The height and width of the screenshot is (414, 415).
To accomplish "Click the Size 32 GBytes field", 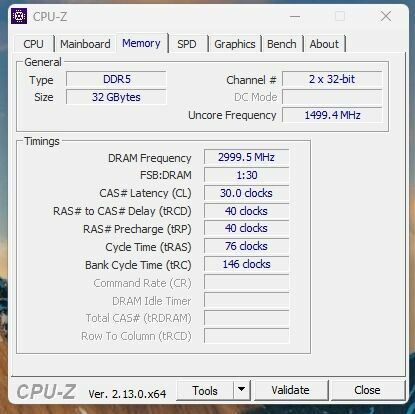I will click(116, 97).
